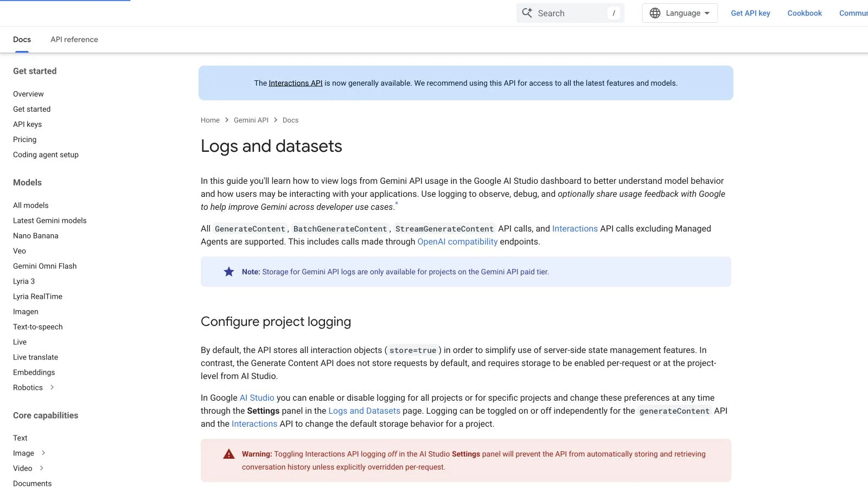
Task: Open API keys in the sidebar
Action: click(x=27, y=124)
